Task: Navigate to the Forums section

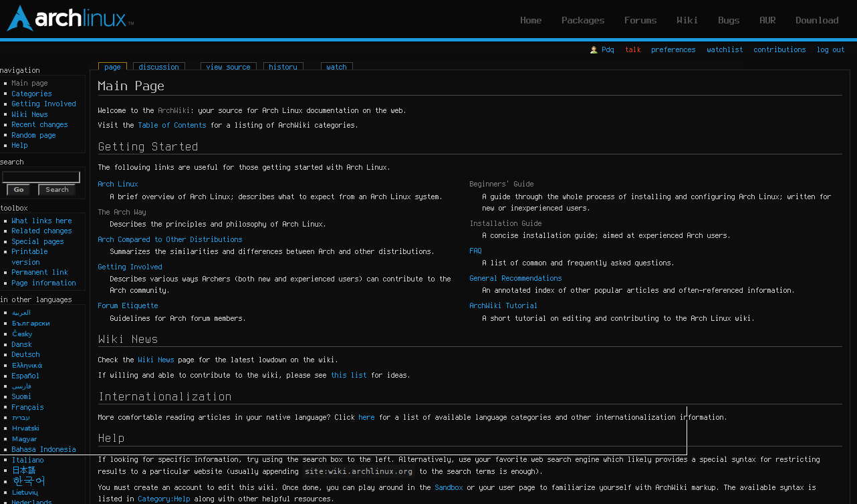Action: click(x=640, y=20)
